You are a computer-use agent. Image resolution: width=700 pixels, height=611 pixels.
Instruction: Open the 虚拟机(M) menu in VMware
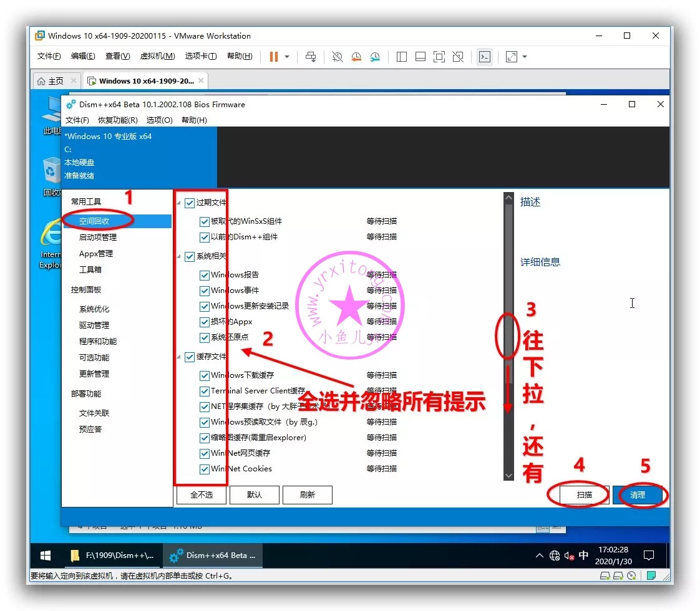157,56
